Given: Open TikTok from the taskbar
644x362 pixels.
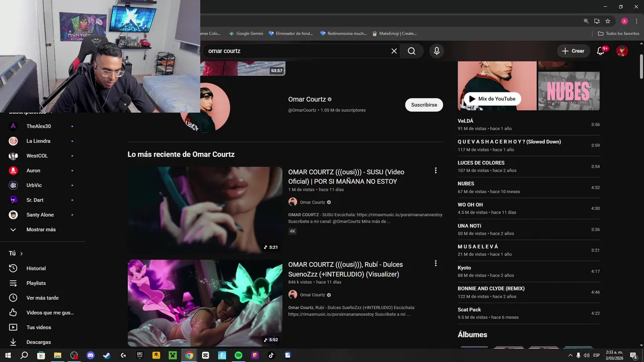Looking at the screenshot, I should (x=271, y=355).
